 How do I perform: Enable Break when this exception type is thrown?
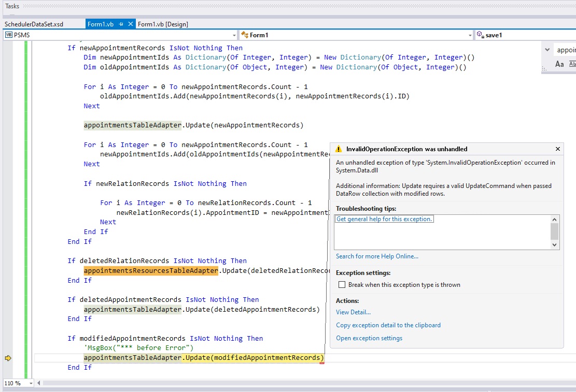point(342,285)
